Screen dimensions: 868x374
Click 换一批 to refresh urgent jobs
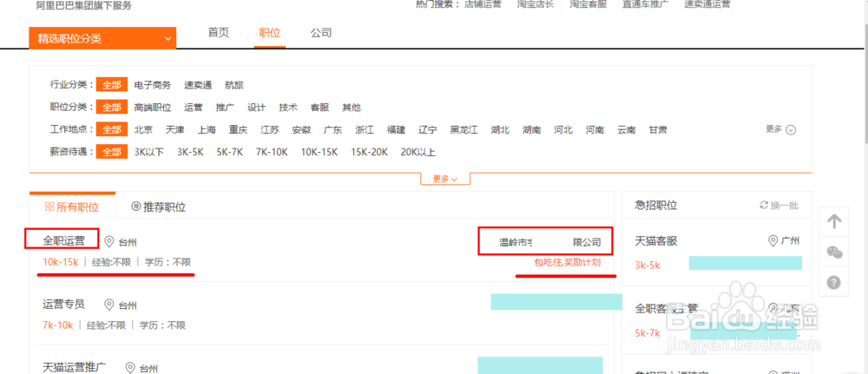click(x=785, y=206)
